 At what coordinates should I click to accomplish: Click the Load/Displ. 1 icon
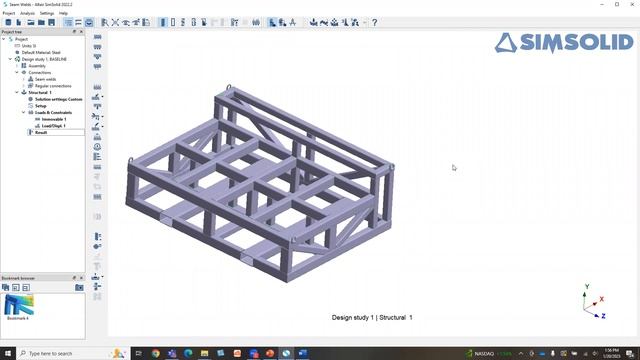38,126
